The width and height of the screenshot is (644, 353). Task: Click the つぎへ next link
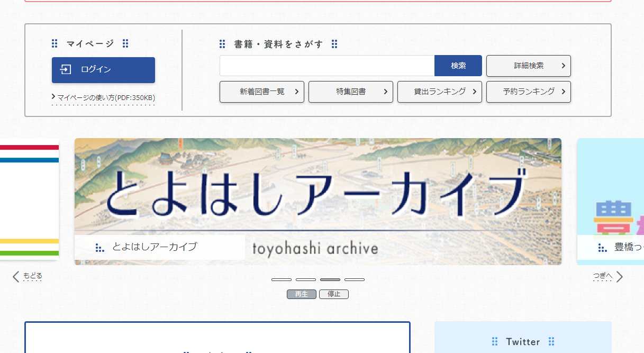(x=603, y=276)
